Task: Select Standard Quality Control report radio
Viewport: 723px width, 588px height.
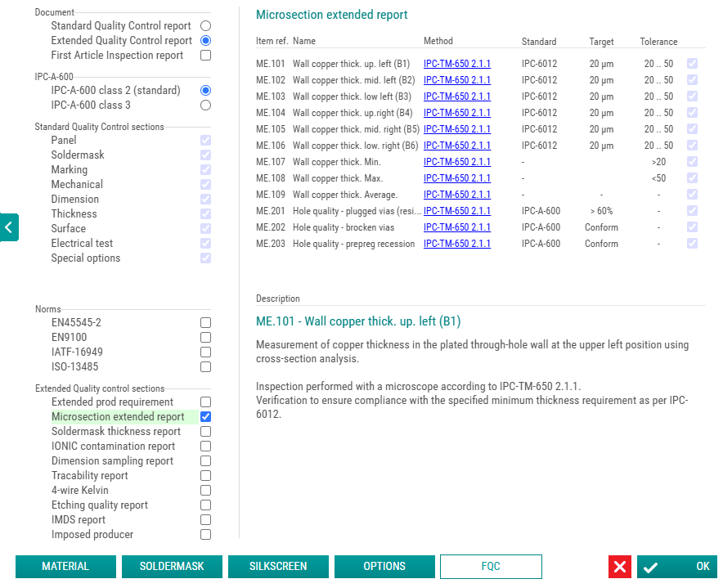Action: click(x=205, y=26)
